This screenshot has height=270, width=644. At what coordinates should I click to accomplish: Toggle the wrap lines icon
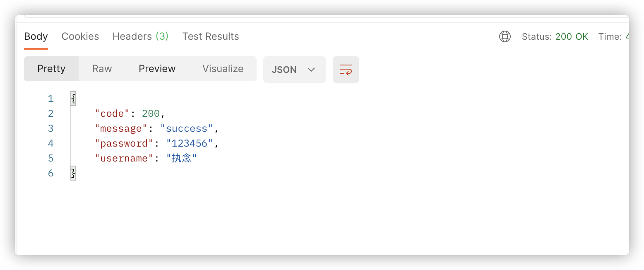346,69
